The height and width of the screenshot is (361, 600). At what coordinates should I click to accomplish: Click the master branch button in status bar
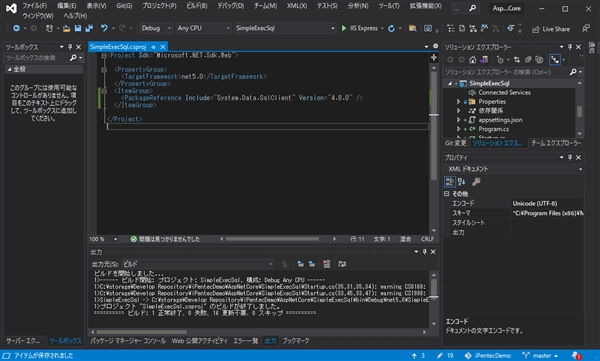pos(540,356)
